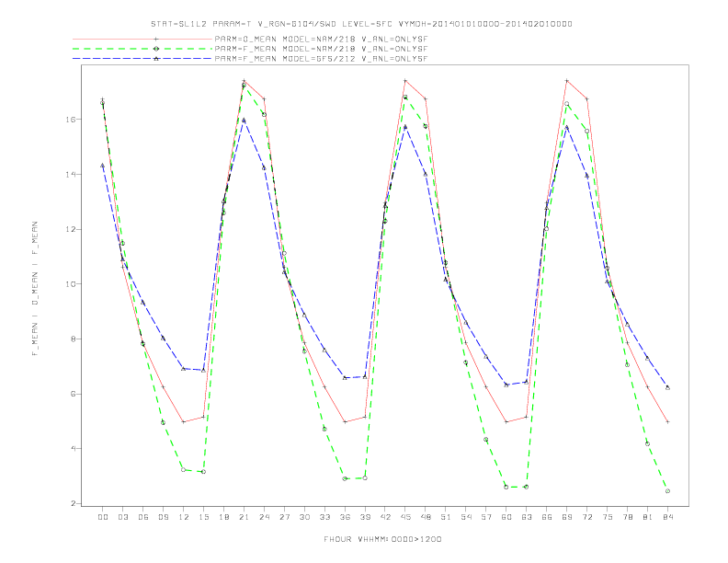Click y-axis tick label 4
Screen dimensions: 728x563
73,448
